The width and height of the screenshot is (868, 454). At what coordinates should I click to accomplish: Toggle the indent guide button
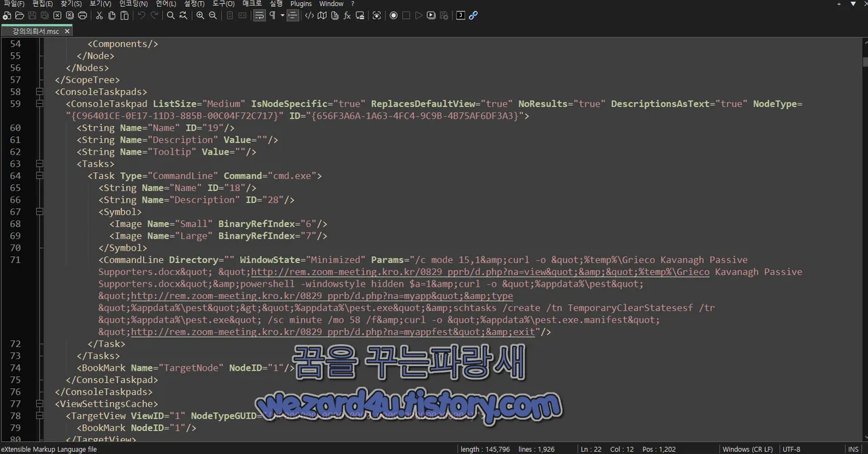[293, 15]
